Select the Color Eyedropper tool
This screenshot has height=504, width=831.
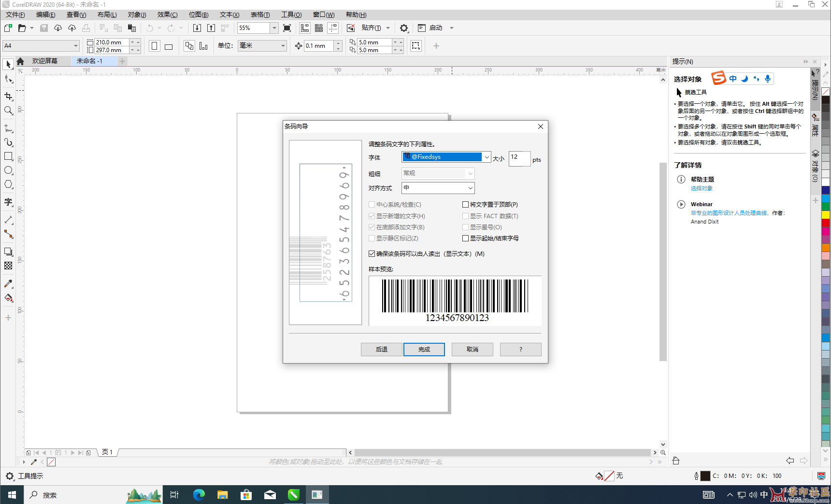click(8, 283)
